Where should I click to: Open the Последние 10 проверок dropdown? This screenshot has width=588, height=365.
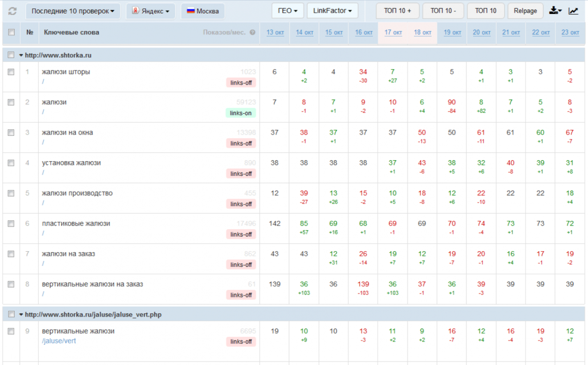click(73, 11)
